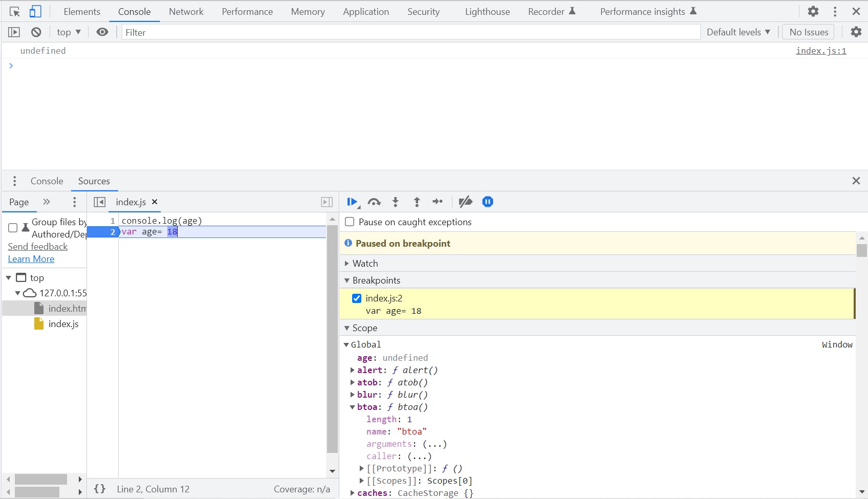Expand the [[Scopes]] entry
Image resolution: width=868 pixels, height=499 pixels.
(x=361, y=481)
